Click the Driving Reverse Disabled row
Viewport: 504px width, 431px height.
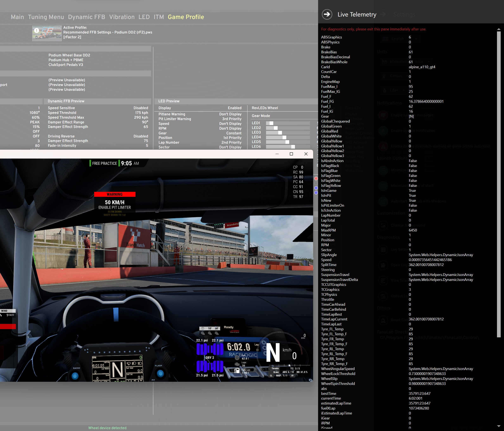[x=98, y=136]
